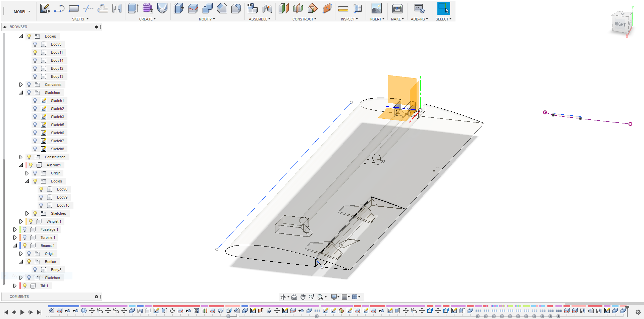The height and width of the screenshot is (319, 644).
Task: Open the CREATE menu
Action: coord(147,19)
